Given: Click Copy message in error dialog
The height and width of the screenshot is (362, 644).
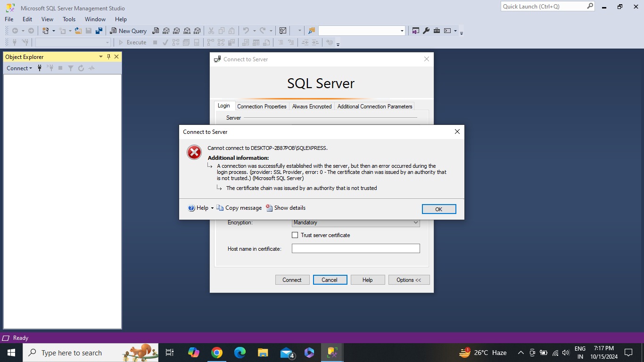Looking at the screenshot, I should tap(239, 208).
